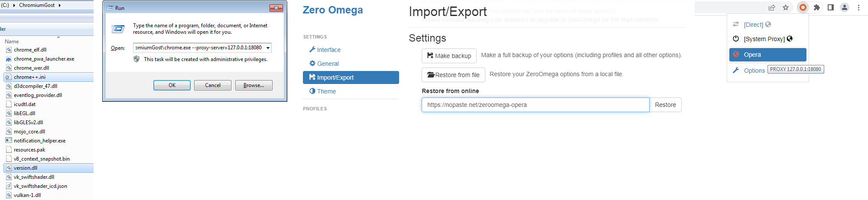Open the Interface settings tab
The width and height of the screenshot is (868, 200).
coord(328,50)
